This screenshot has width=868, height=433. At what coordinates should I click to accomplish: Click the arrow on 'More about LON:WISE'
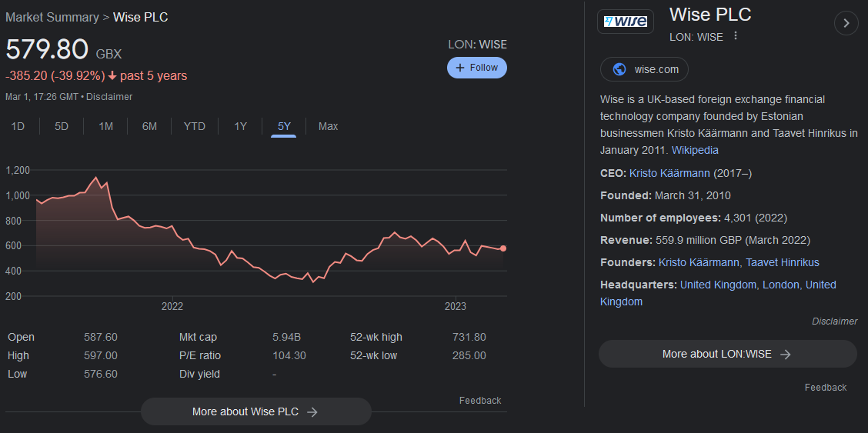pos(785,355)
